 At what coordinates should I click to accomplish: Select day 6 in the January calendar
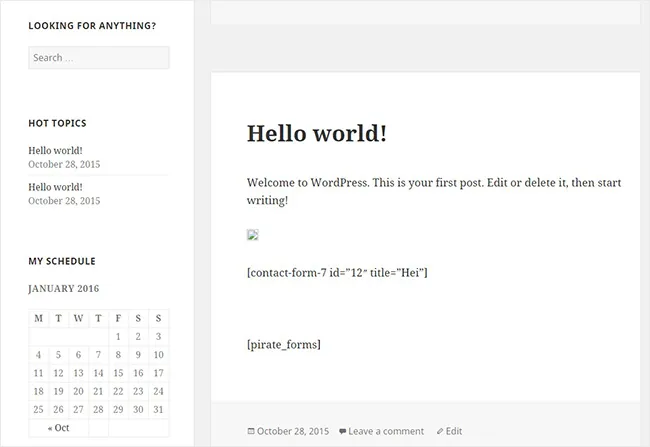[78, 355]
